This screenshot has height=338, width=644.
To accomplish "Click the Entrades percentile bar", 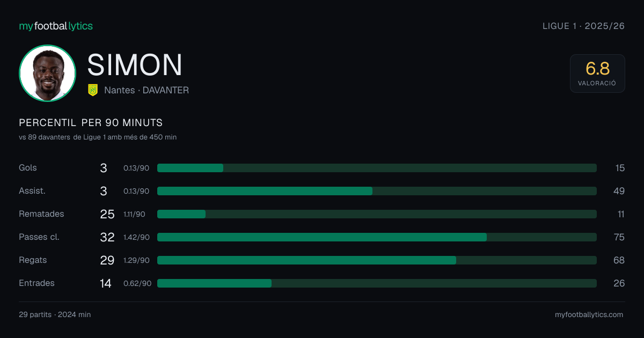I will [377, 283].
